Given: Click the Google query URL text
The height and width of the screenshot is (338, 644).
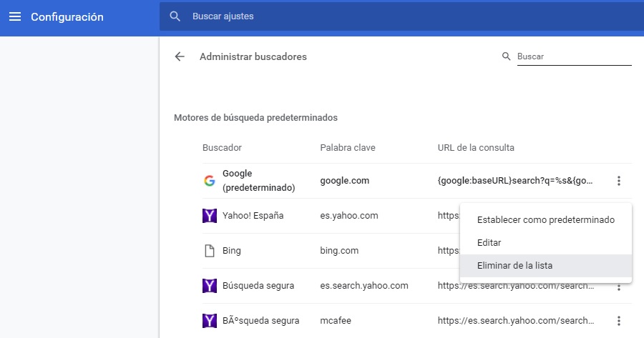Looking at the screenshot, I should coord(515,181).
